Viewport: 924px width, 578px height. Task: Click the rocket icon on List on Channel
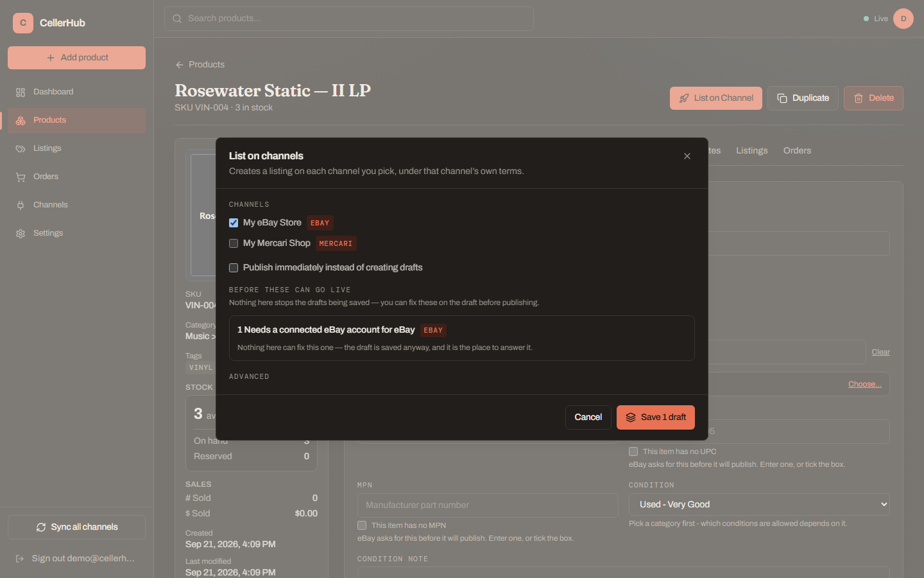684,98
